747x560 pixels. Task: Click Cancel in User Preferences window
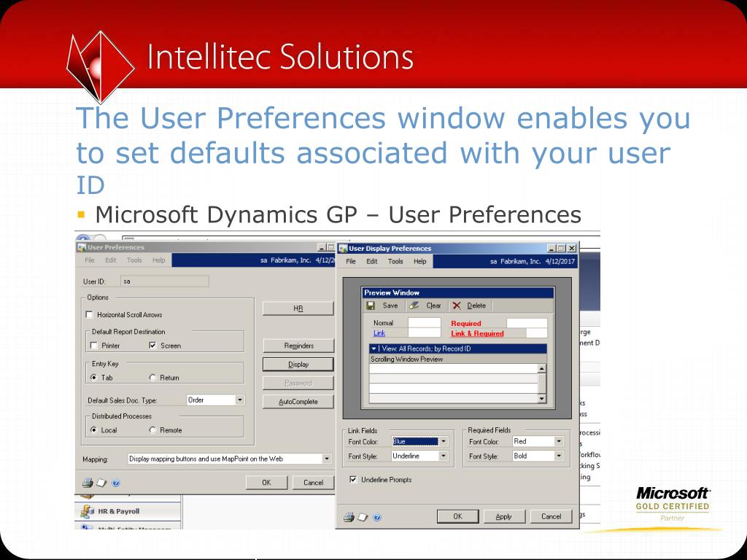click(x=314, y=483)
